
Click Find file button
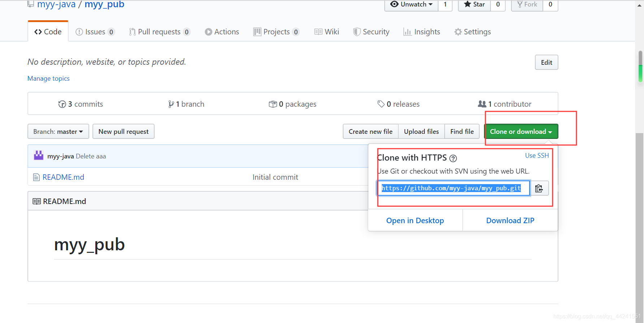click(x=462, y=132)
